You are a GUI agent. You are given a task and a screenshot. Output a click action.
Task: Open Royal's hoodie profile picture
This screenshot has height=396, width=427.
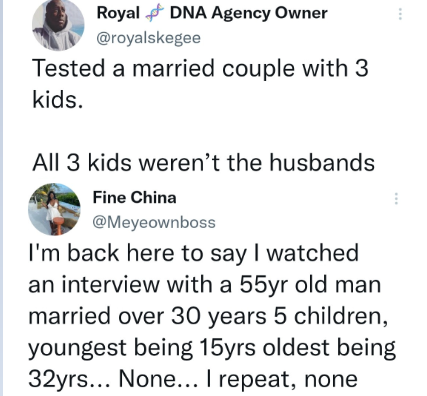[58, 25]
